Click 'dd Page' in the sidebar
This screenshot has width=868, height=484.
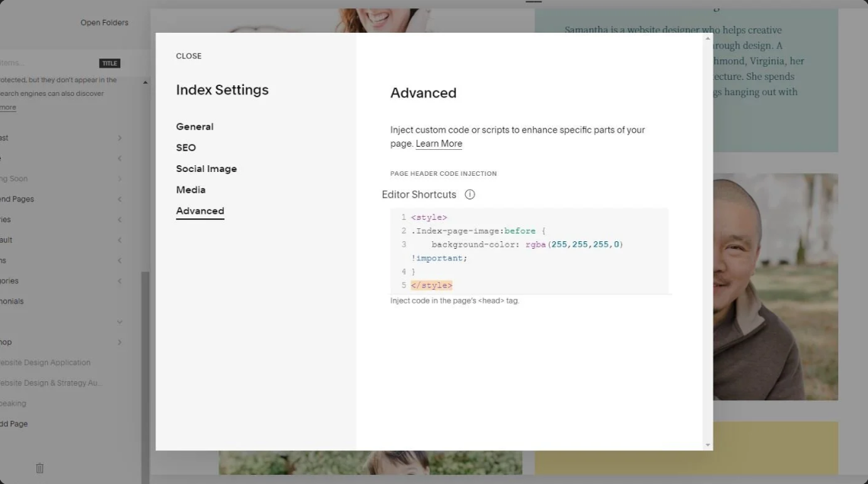coord(14,424)
